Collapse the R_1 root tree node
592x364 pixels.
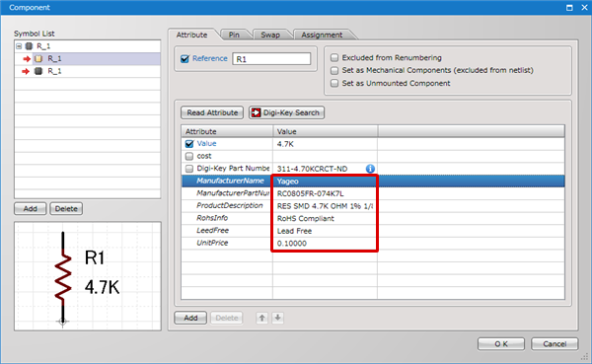[x=19, y=46]
